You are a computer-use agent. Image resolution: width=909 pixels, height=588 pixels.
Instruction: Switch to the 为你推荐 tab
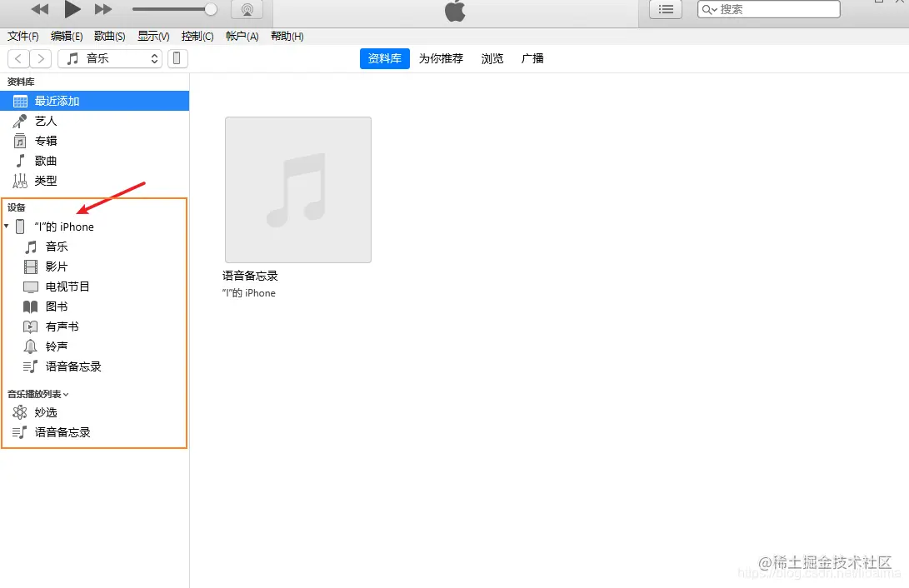[x=441, y=58]
